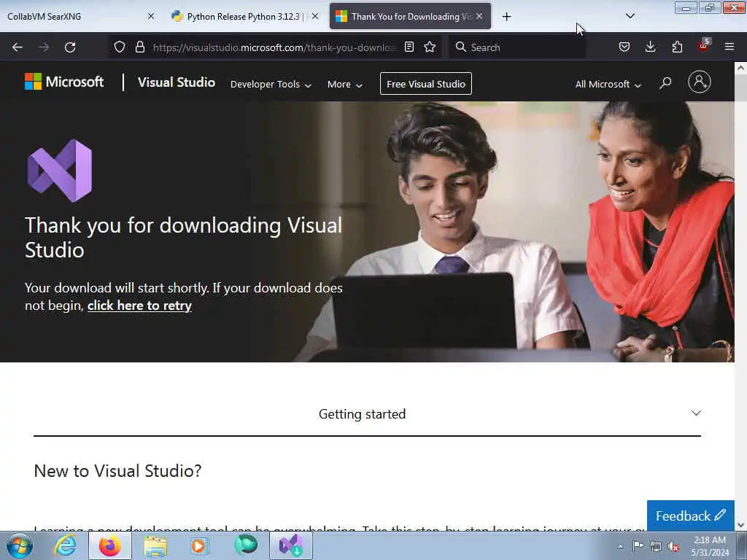Open the Pocket save icon
747x560 pixels.
coord(624,47)
